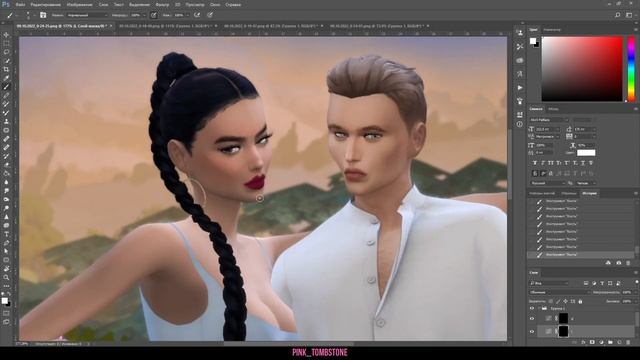Collapse the Группа 1 group arrow
This screenshot has width=640, height=360.
[539, 309]
